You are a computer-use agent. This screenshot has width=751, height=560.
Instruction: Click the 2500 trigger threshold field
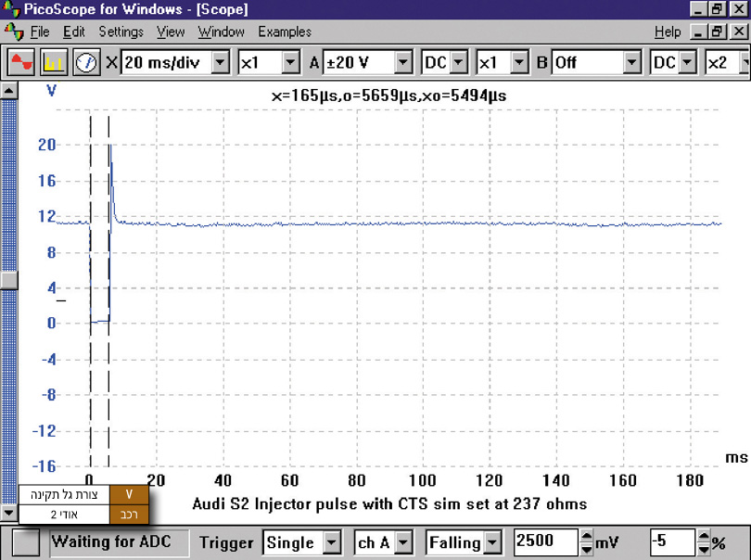tap(544, 542)
